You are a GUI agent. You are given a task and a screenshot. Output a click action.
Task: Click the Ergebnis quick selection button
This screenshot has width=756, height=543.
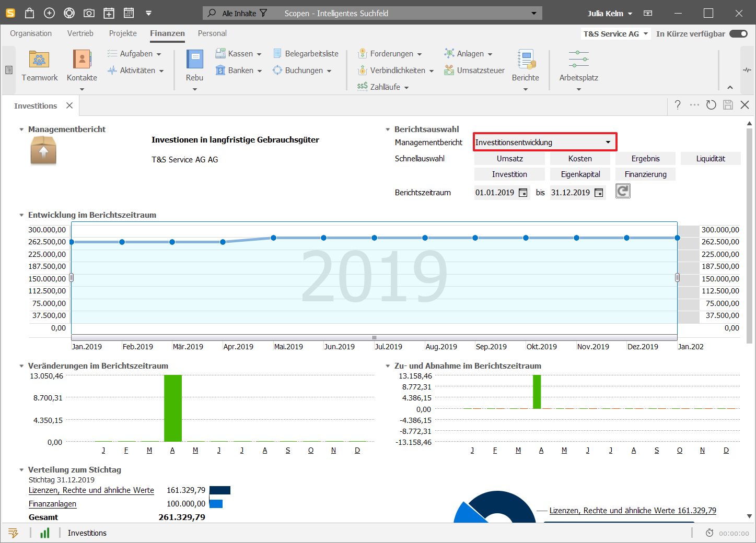645,159
